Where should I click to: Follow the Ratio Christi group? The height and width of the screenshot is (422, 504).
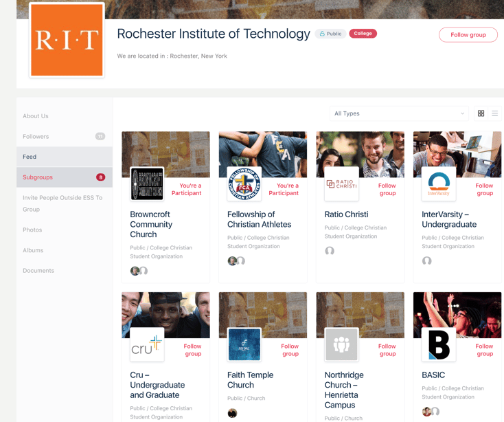387,190
